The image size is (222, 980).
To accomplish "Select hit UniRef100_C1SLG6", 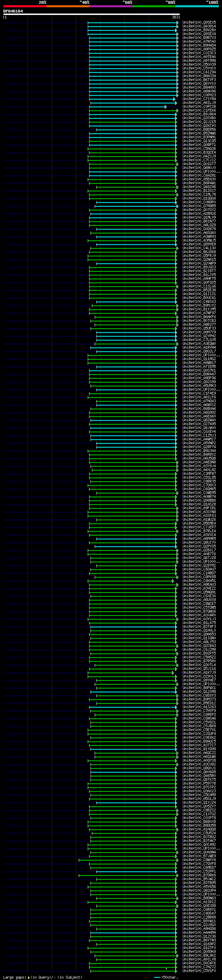I will [199, 286].
